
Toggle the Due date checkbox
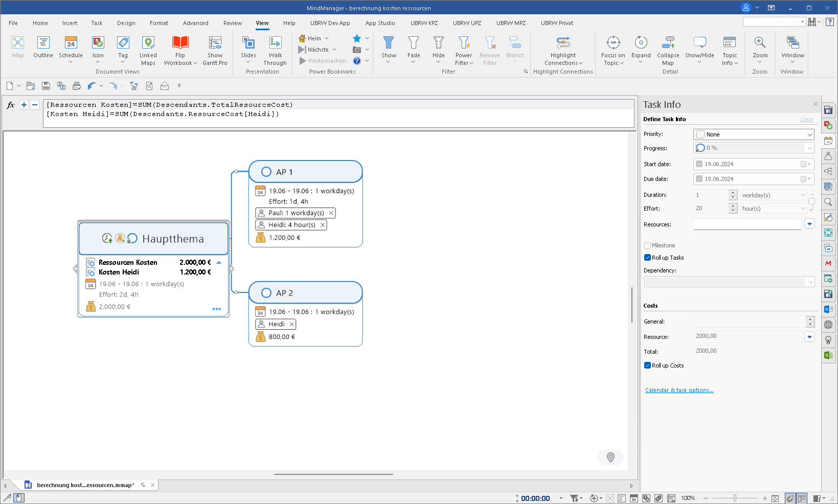click(x=699, y=179)
